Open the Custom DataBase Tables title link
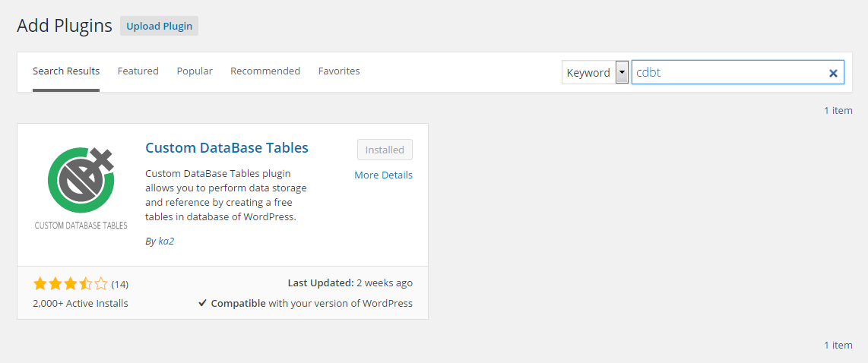This screenshot has width=868, height=363. [x=227, y=148]
